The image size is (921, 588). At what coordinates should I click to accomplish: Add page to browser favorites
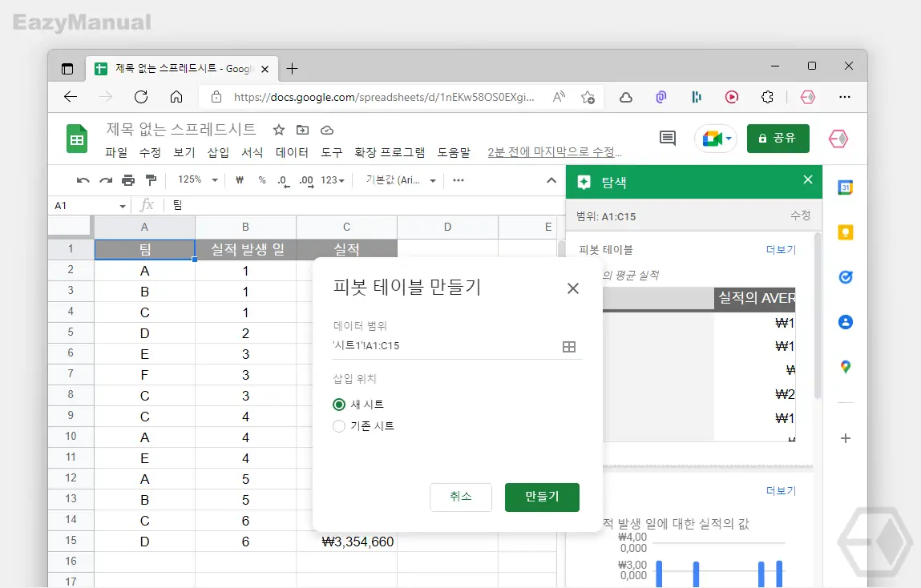pyautogui.click(x=588, y=98)
